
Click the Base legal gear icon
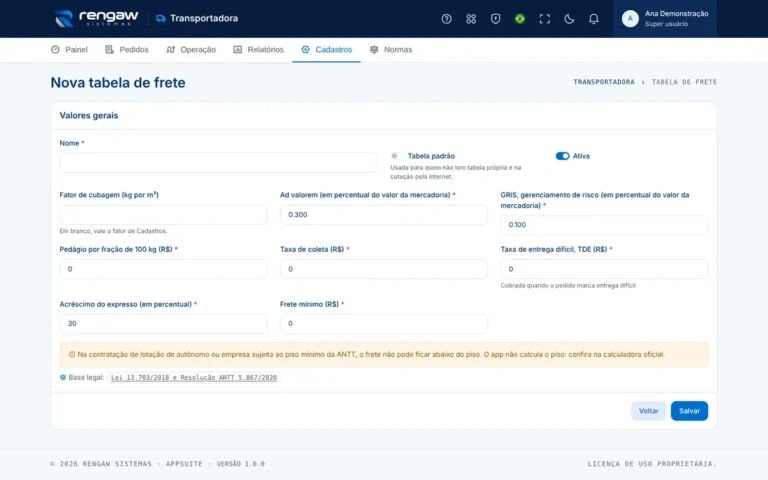63,377
